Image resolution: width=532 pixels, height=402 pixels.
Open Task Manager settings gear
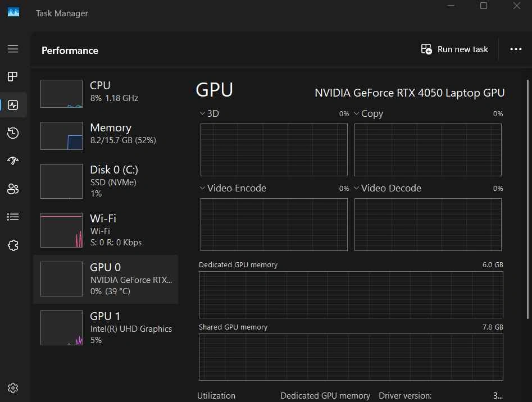click(x=13, y=388)
